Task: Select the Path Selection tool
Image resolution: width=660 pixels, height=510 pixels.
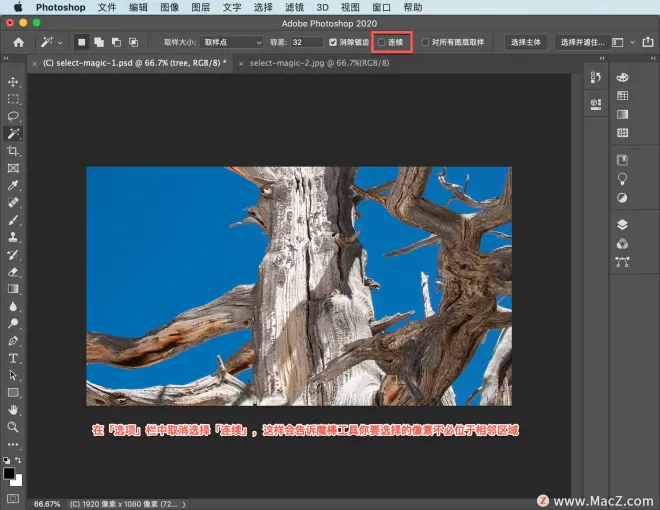Action: pos(13,375)
